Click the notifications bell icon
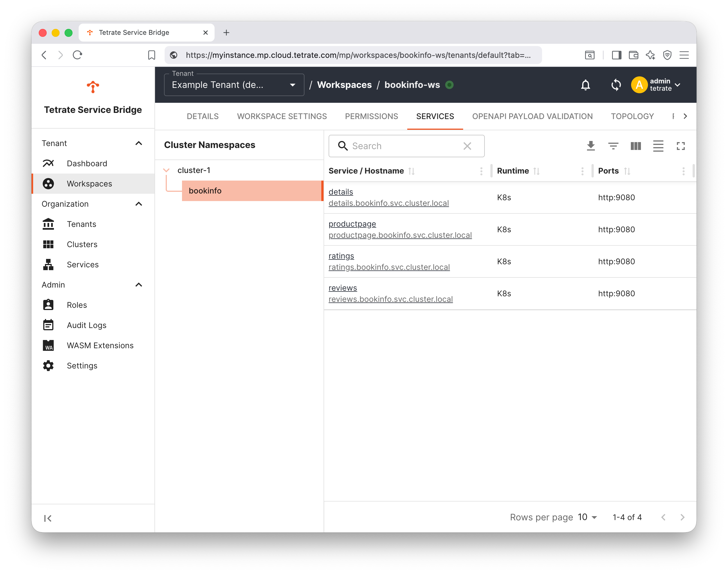 pos(586,85)
